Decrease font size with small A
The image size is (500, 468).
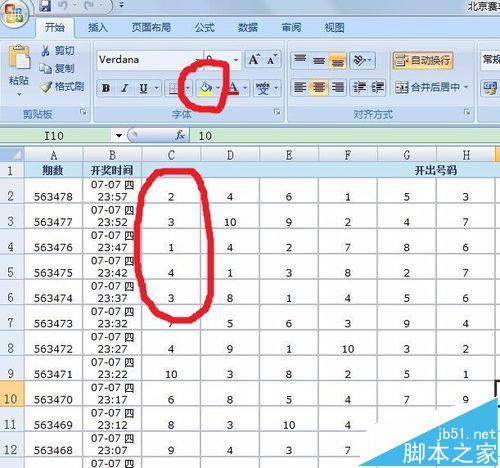[272, 60]
